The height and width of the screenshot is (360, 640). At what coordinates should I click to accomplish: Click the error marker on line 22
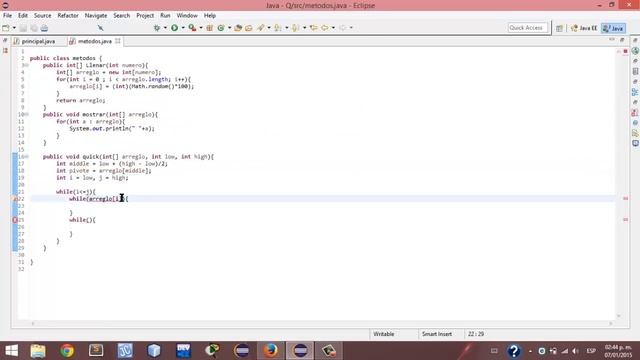15,199
